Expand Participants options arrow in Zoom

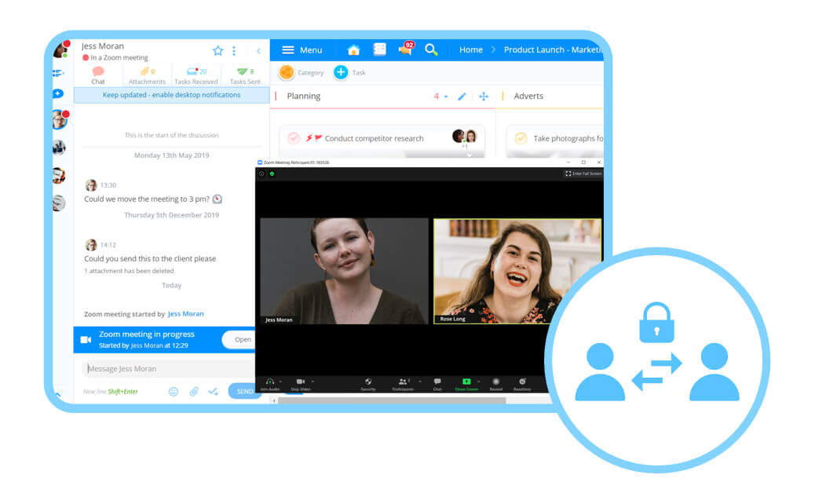point(420,382)
